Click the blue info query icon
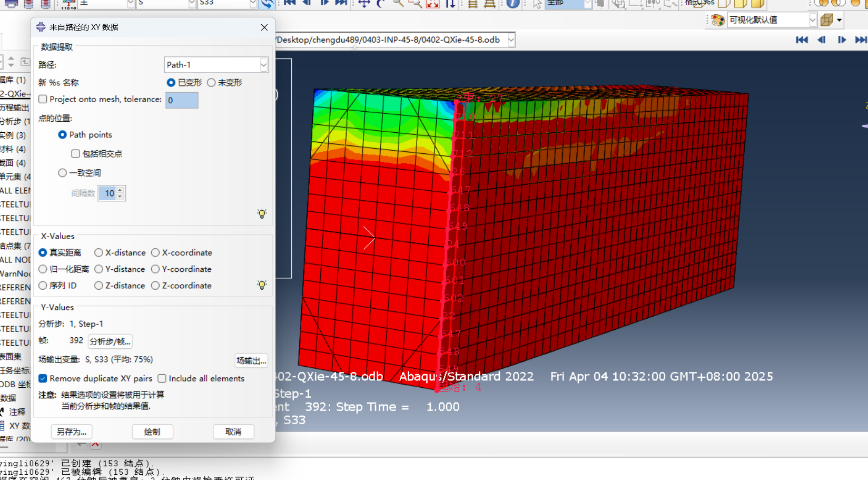This screenshot has height=480, width=868. pos(512,3)
